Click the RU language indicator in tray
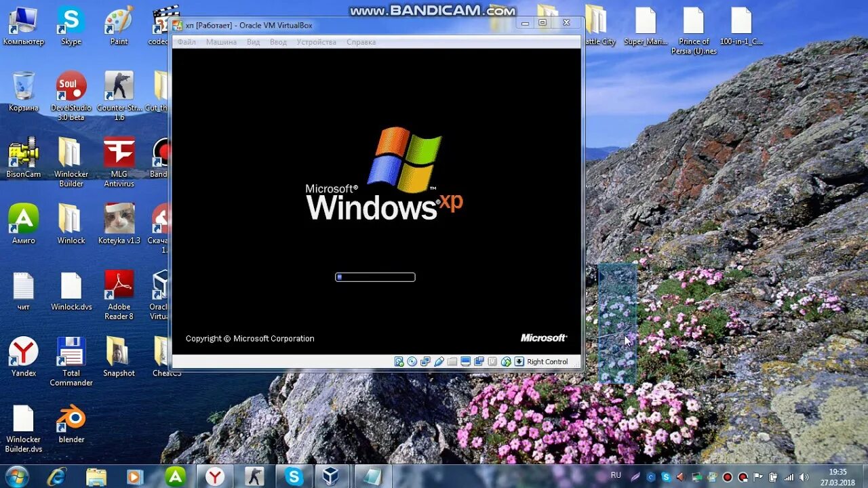This screenshot has width=868, height=488. [x=616, y=475]
